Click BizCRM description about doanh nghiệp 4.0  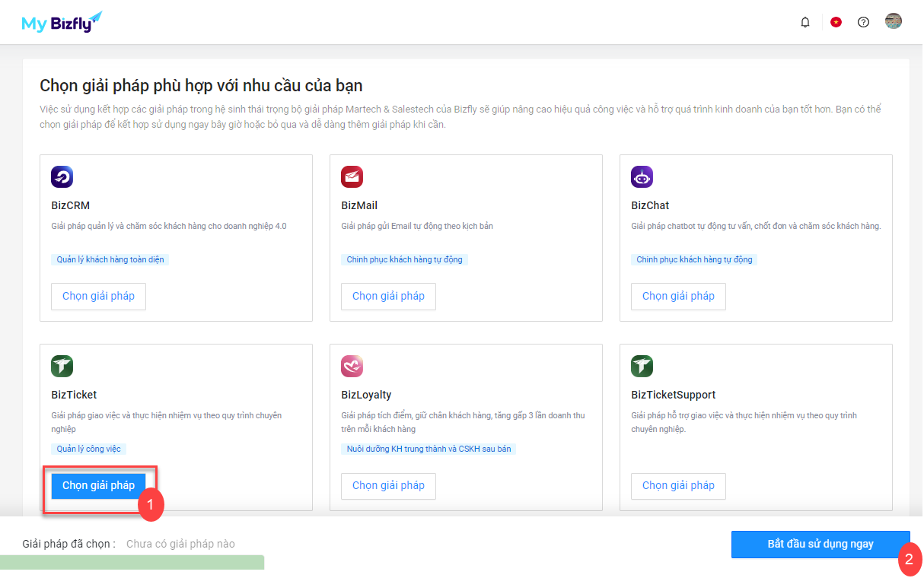(169, 226)
